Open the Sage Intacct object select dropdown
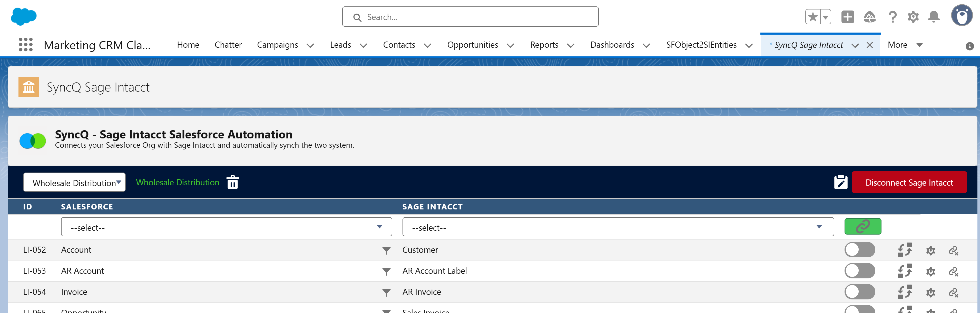The image size is (980, 313). [618, 227]
